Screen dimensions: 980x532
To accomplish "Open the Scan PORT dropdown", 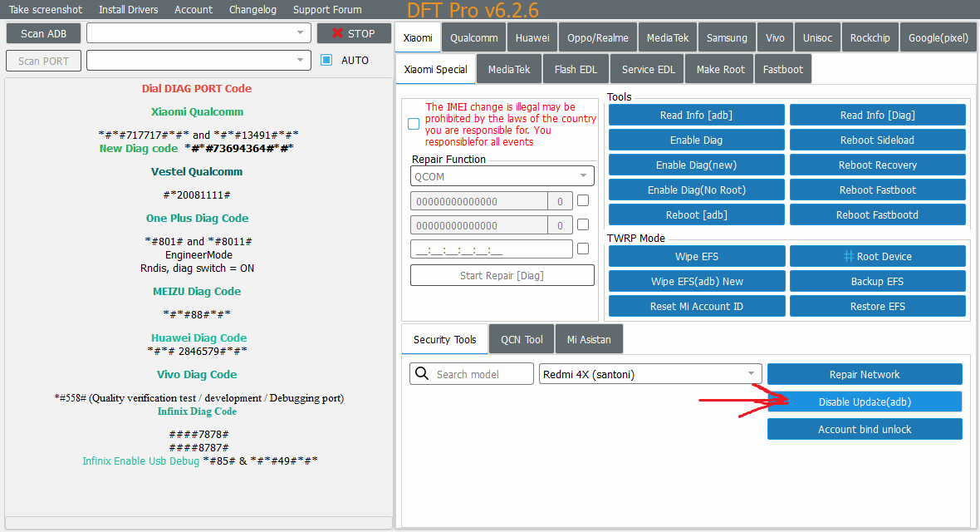I will point(198,60).
